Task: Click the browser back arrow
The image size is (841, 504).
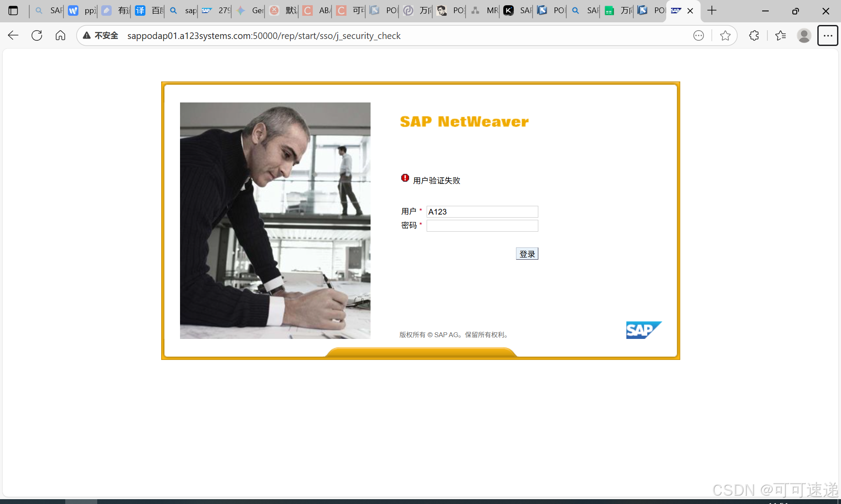Action: pyautogui.click(x=13, y=35)
